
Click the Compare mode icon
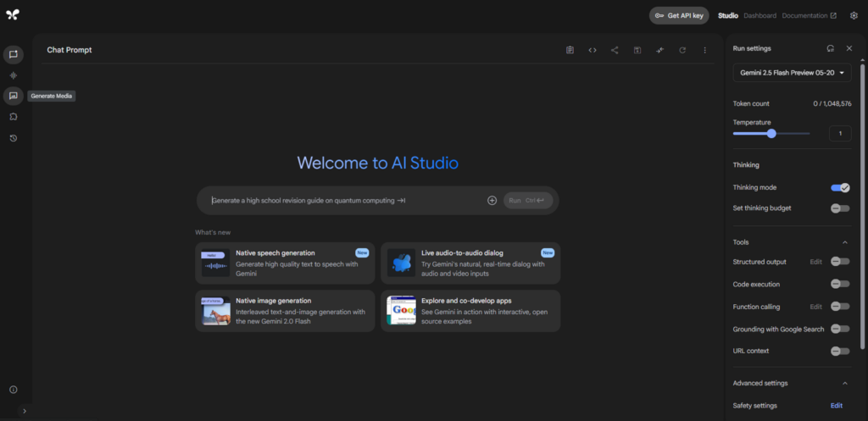pyautogui.click(x=659, y=50)
